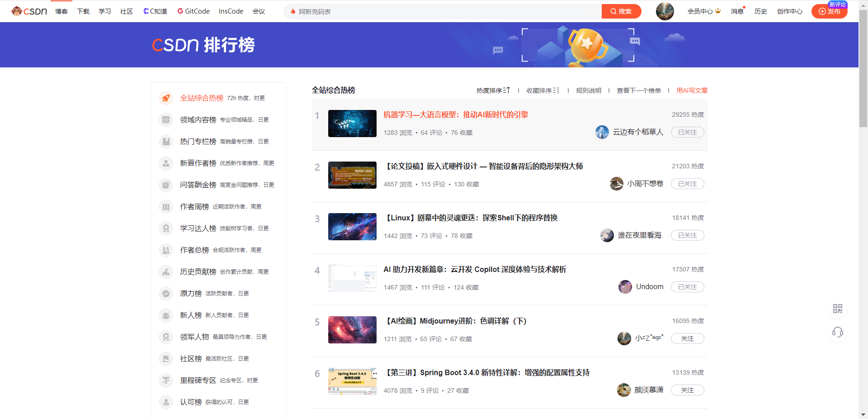
Task: Unfollow author 谁在夜里看海 via 已关注
Action: 687,235
